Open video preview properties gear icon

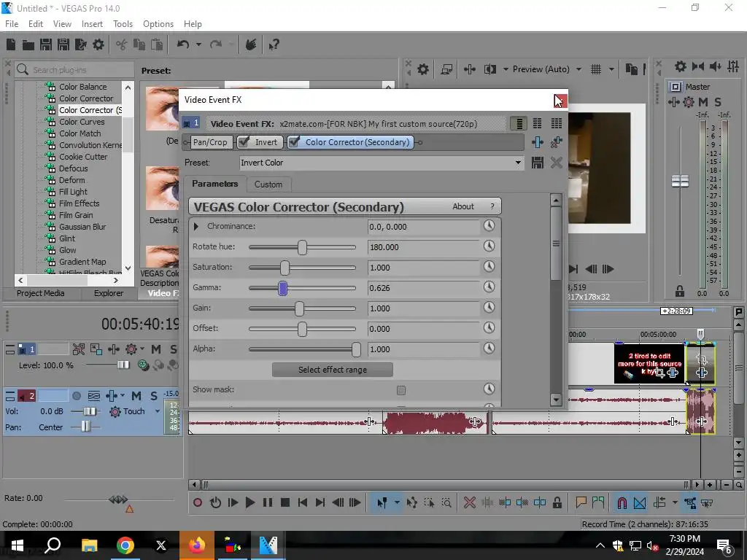point(423,69)
